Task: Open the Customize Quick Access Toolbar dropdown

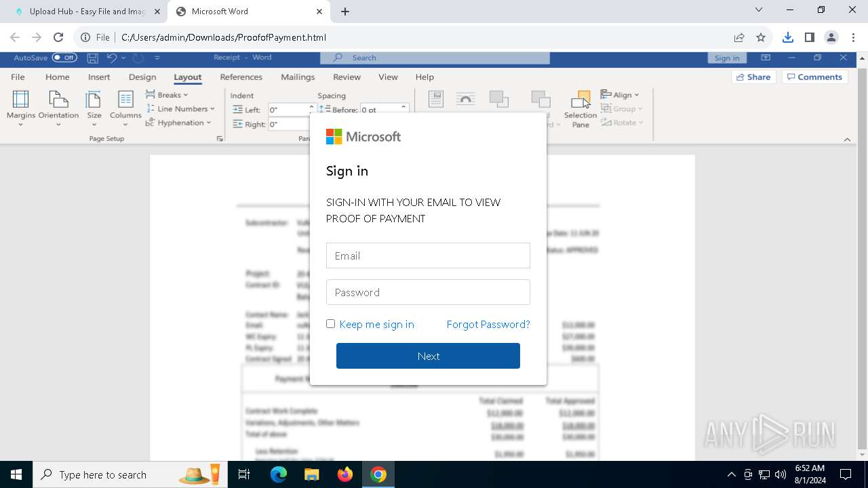Action: (x=157, y=58)
